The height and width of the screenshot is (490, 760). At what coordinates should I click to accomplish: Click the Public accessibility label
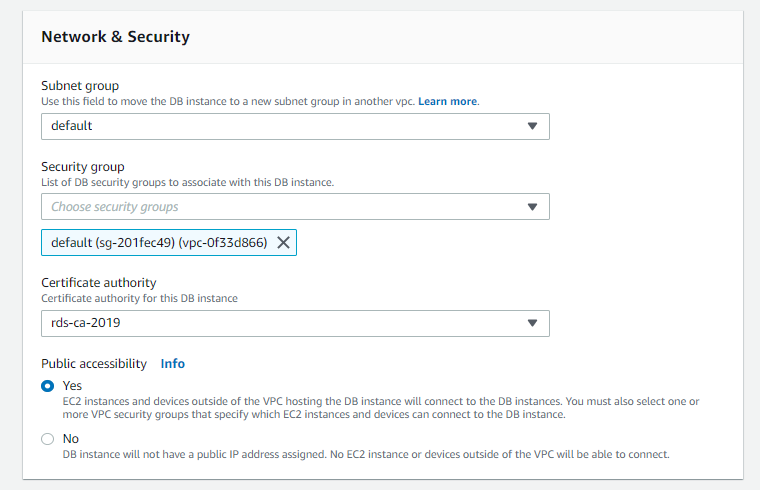point(94,364)
